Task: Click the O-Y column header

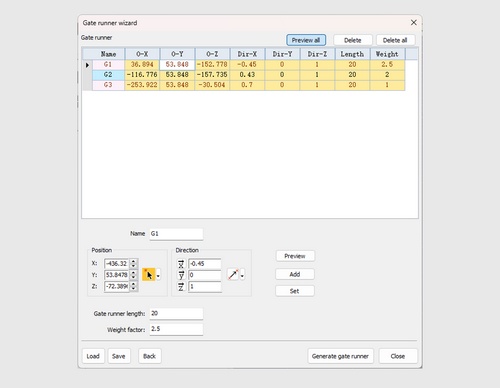Action: pos(177,54)
